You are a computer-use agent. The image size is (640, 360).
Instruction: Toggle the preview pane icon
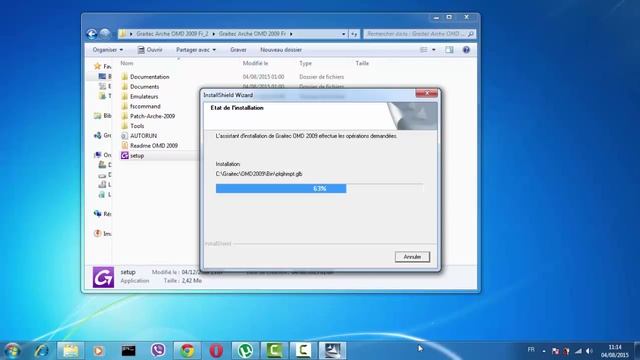click(449, 50)
